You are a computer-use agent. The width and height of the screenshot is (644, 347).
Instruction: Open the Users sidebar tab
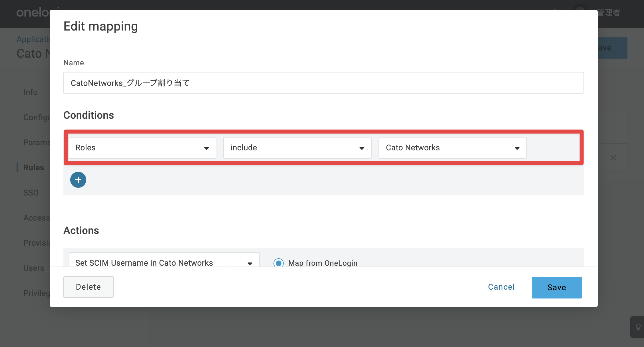(x=34, y=268)
